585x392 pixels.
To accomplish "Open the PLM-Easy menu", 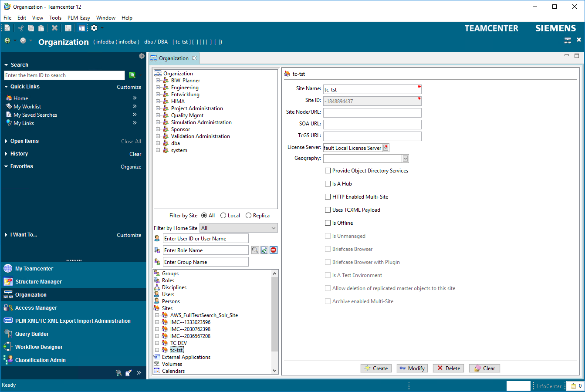I will pos(78,18).
